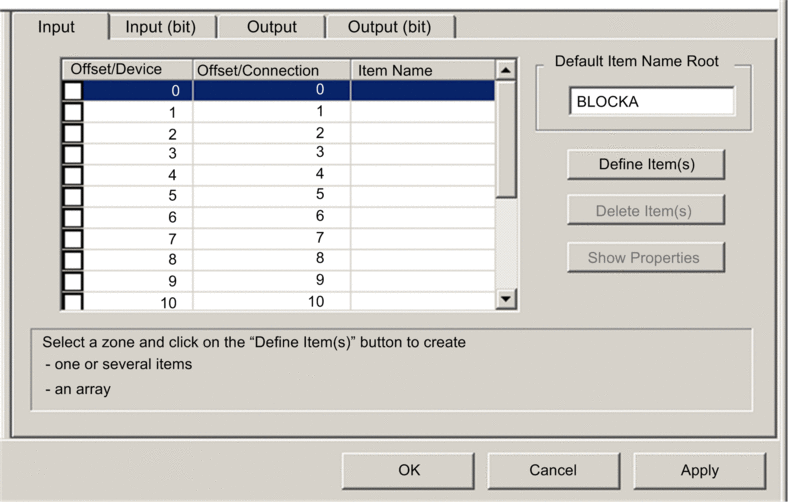Select the Input tab
The image size is (788, 502).
(57, 27)
